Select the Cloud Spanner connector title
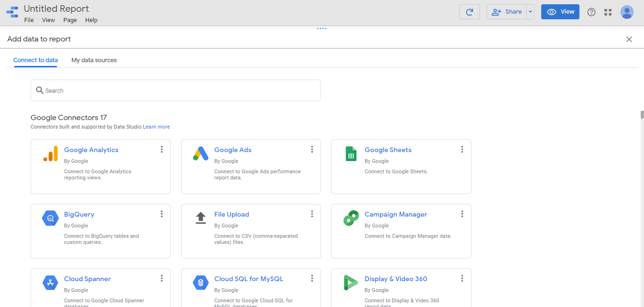 (x=87, y=279)
